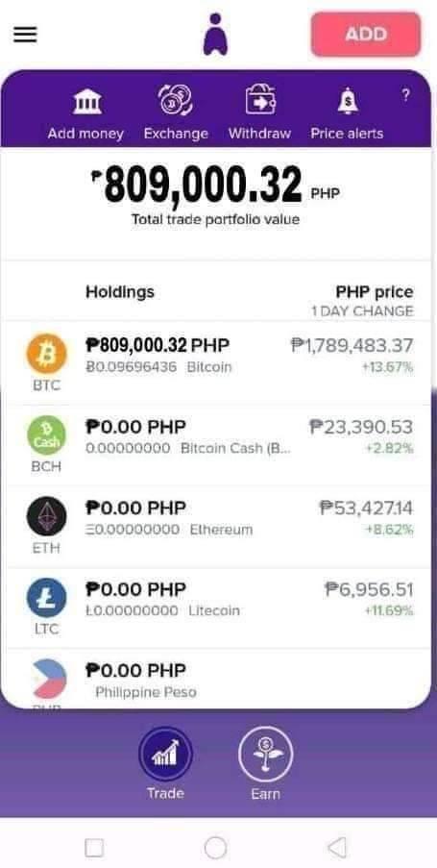Viewport: 437px width, 868px height.
Task: Tap the PHP price column header
Action: 375,291
